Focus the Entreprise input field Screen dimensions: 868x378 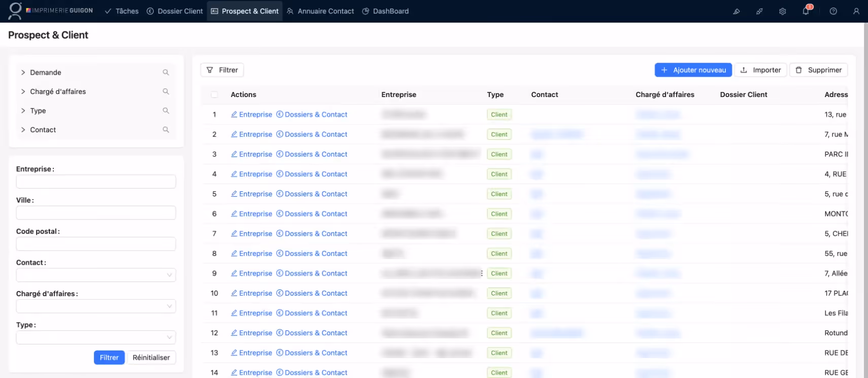(x=96, y=181)
